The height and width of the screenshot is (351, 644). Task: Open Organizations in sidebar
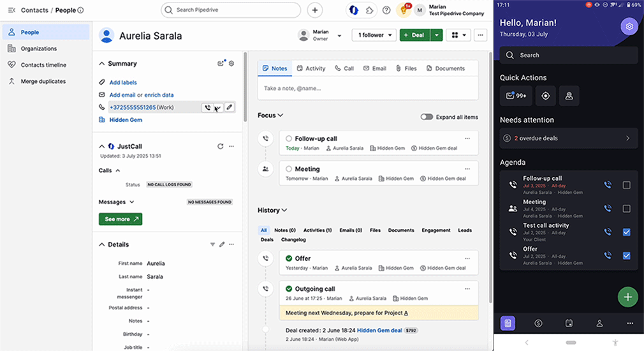(39, 49)
